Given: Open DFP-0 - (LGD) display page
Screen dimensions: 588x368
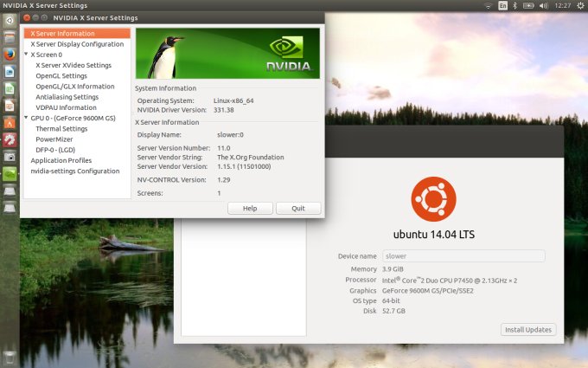Looking at the screenshot, I should click(x=55, y=150).
